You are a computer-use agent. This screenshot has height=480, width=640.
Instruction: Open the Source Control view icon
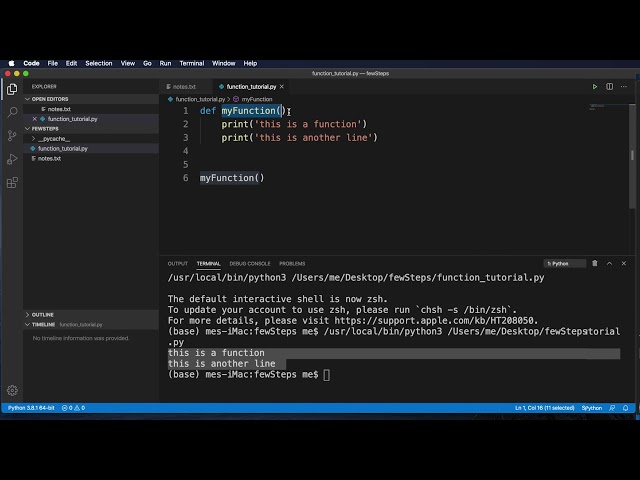(x=12, y=136)
